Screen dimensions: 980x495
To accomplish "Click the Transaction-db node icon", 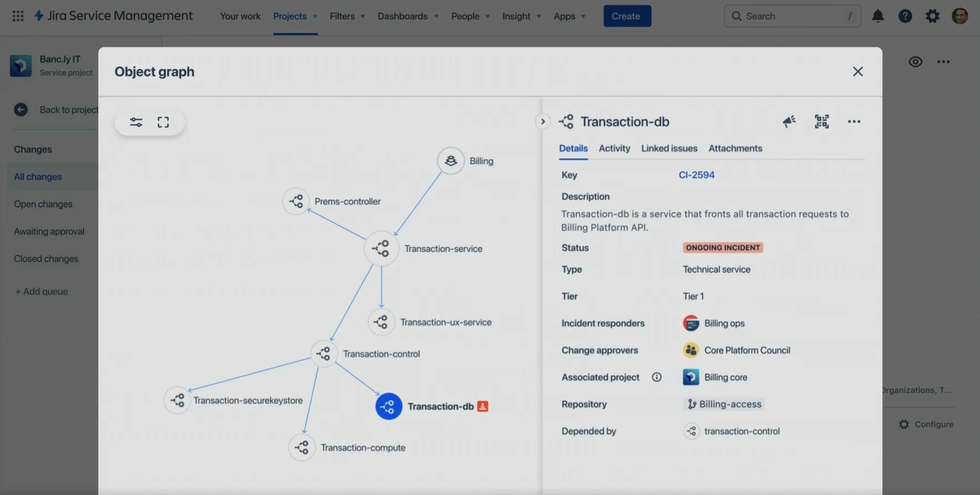I will 388,406.
